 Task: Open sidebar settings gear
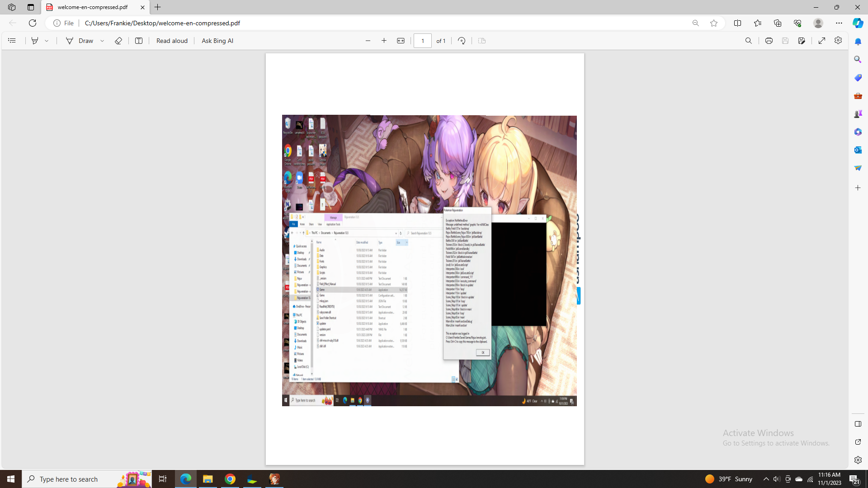(858, 460)
